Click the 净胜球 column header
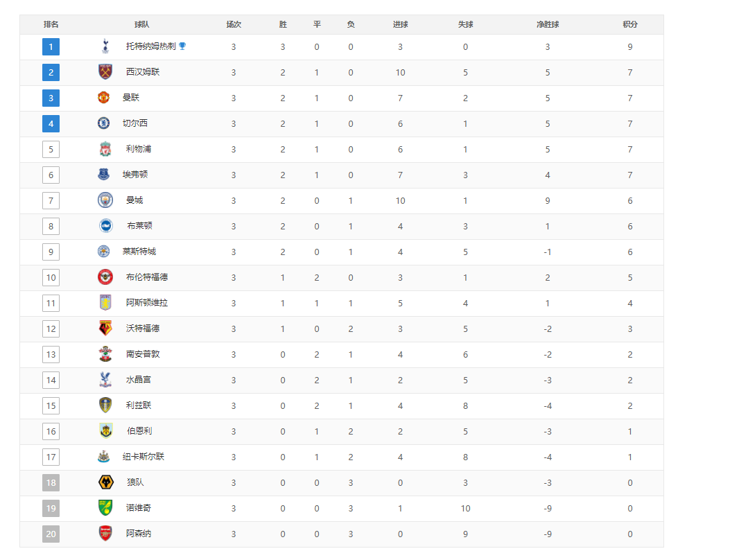Viewport: 730px width, 560px height. click(x=548, y=25)
